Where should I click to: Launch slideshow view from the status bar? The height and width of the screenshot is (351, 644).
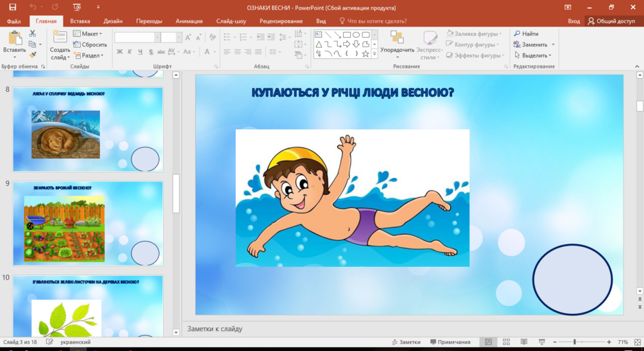[542, 341]
